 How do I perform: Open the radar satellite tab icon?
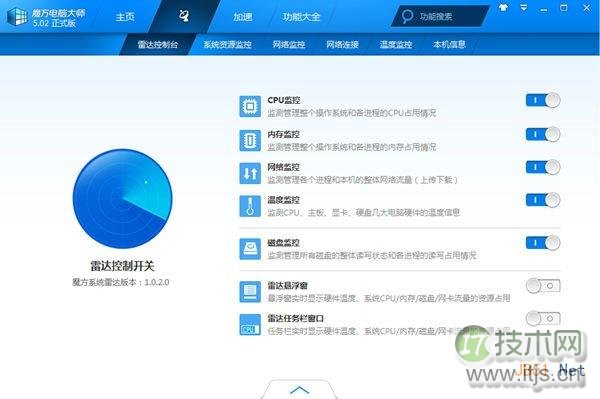pyautogui.click(x=184, y=16)
